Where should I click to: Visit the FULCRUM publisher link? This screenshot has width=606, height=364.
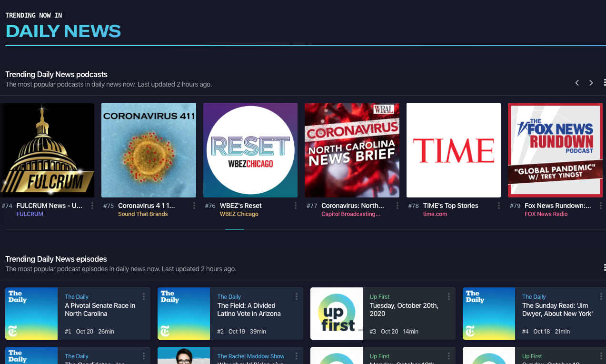[30, 214]
